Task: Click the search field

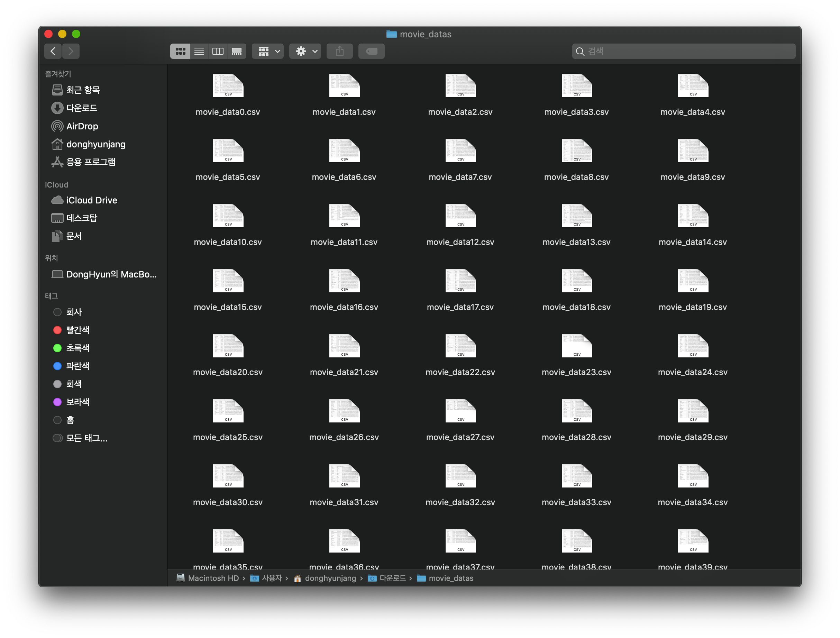Action: pos(684,51)
